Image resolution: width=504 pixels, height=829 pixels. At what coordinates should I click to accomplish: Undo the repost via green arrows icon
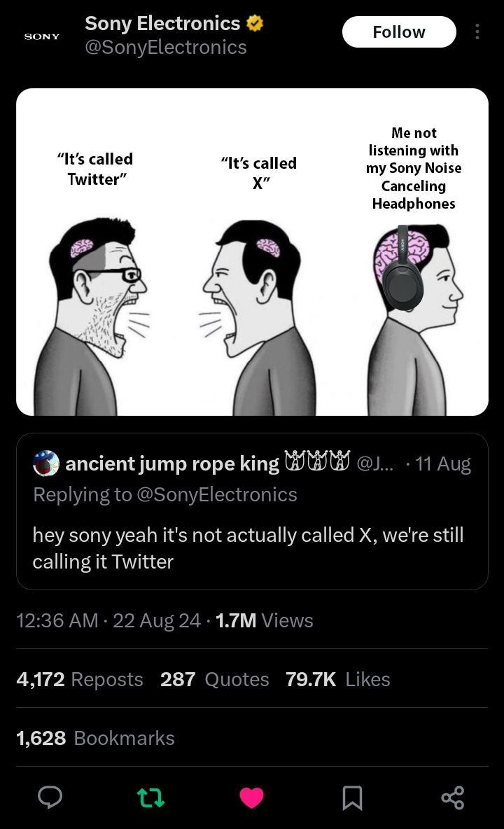150,797
